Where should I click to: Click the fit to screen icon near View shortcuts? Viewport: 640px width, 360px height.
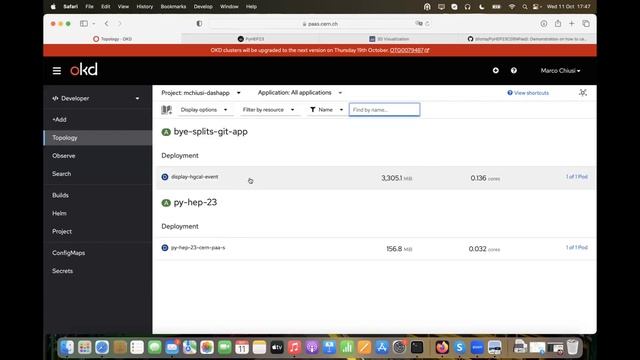pyautogui.click(x=583, y=93)
